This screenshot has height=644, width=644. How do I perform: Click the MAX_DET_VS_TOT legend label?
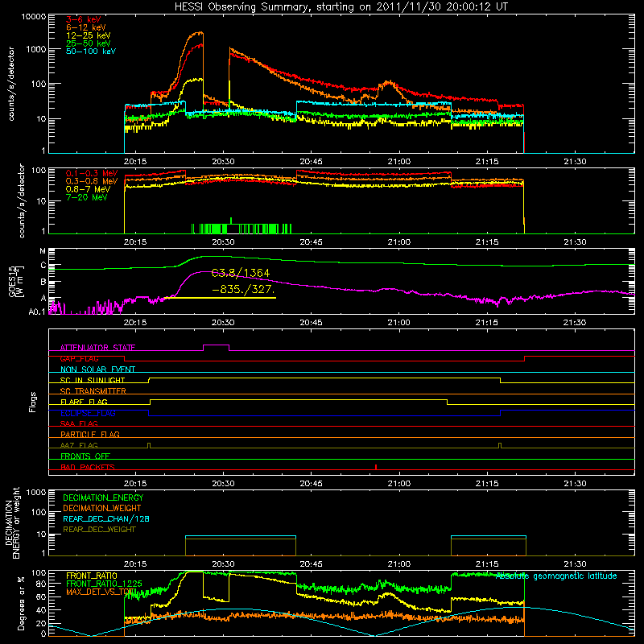pos(101,592)
